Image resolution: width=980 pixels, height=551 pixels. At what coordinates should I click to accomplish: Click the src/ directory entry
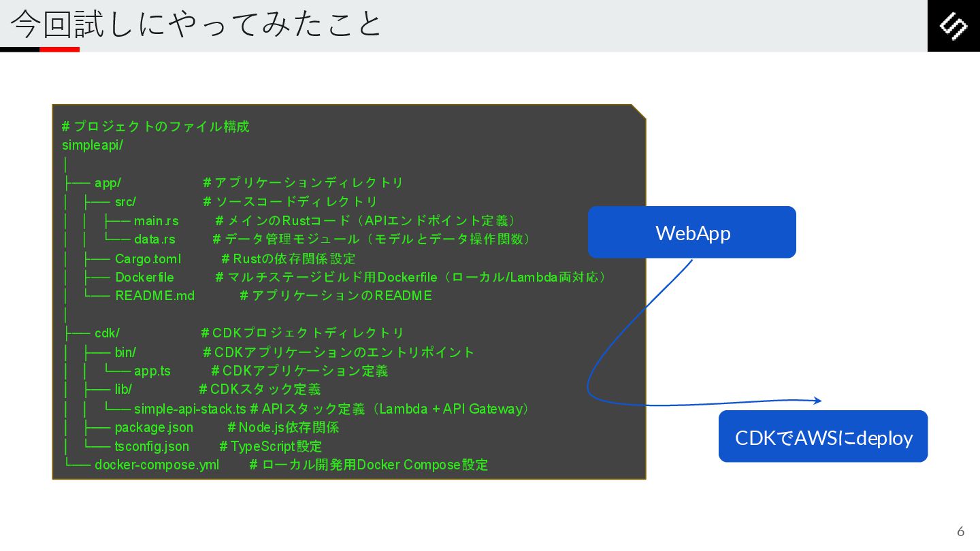point(125,202)
